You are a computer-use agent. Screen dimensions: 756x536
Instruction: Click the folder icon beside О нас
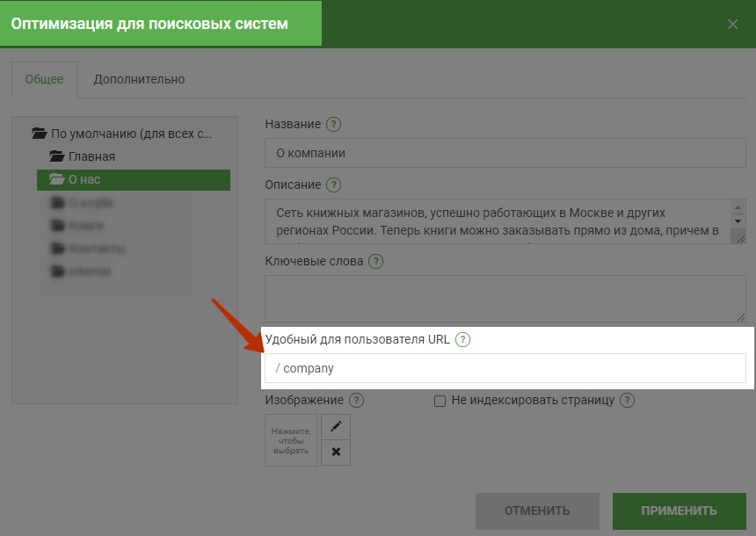coord(57,179)
